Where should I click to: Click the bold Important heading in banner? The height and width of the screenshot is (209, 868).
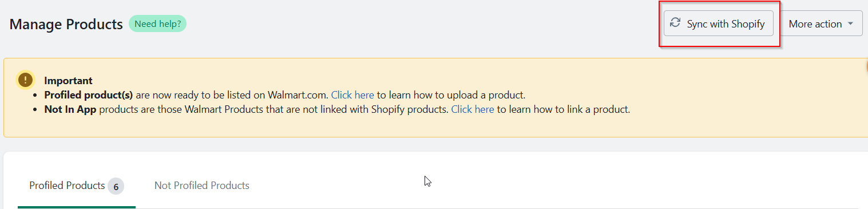coord(68,81)
